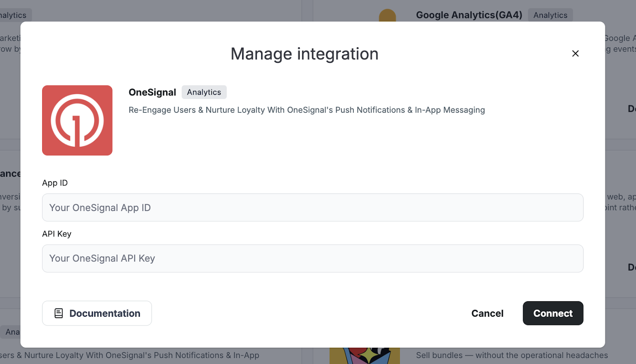Image resolution: width=636 pixels, height=364 pixels.
Task: Click the Manage integration title
Action: click(304, 54)
